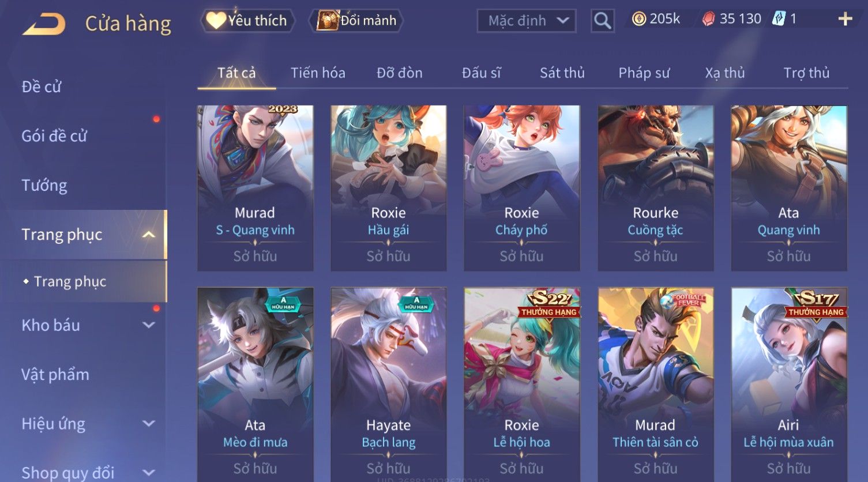Switch to the Pháp sư tab
Screen dimensions: 868x482
[x=644, y=73]
